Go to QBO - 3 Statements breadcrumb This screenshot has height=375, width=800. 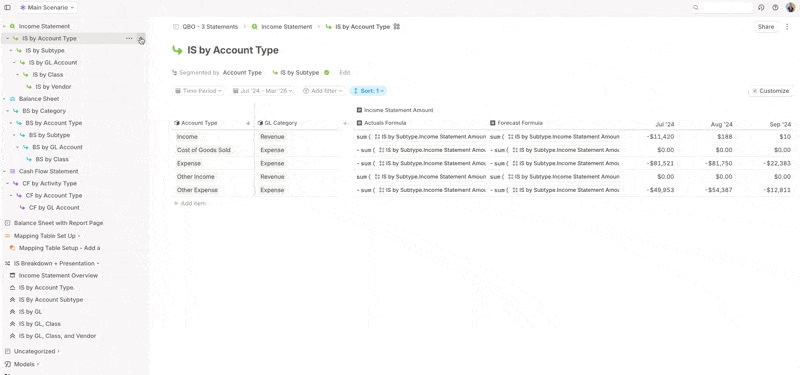[x=210, y=27]
